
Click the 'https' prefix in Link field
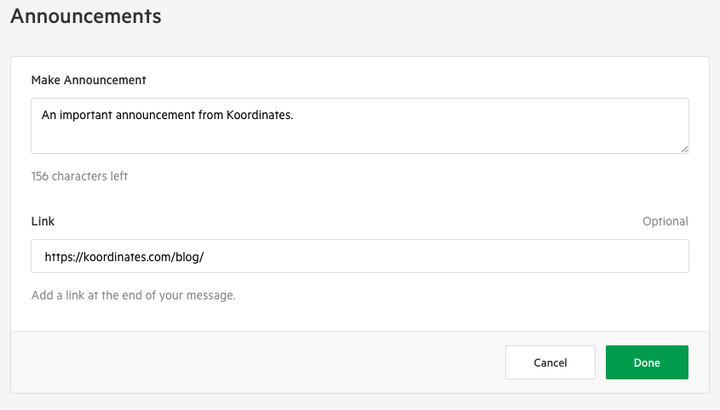tap(60, 257)
